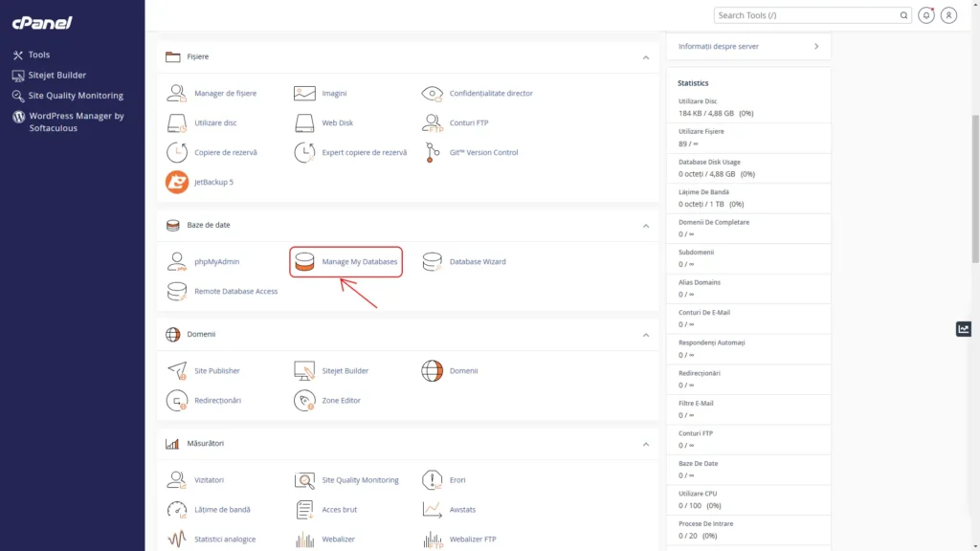
Task: Click the Informații despre server link
Action: tap(718, 46)
